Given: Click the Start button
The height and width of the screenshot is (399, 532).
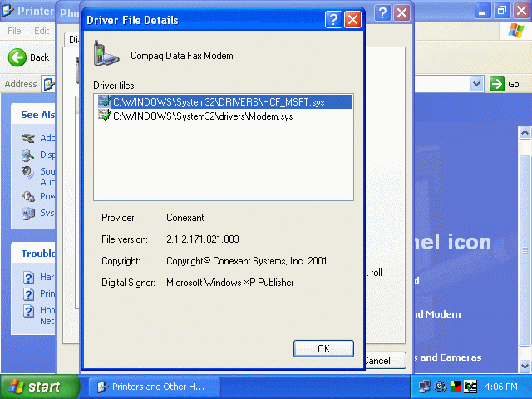Looking at the screenshot, I should (39, 387).
